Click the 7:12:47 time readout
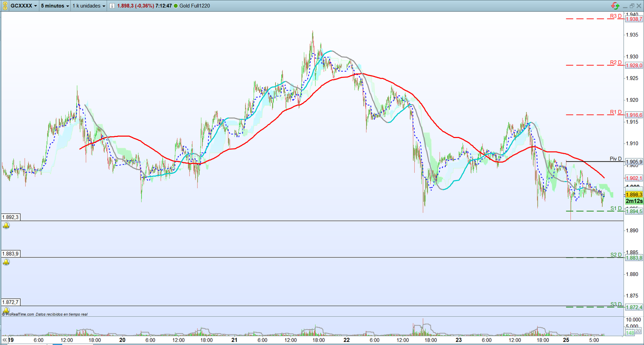 pyautogui.click(x=164, y=6)
